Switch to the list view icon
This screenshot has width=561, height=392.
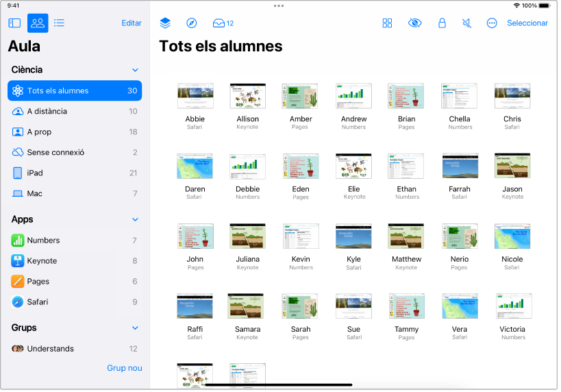59,23
